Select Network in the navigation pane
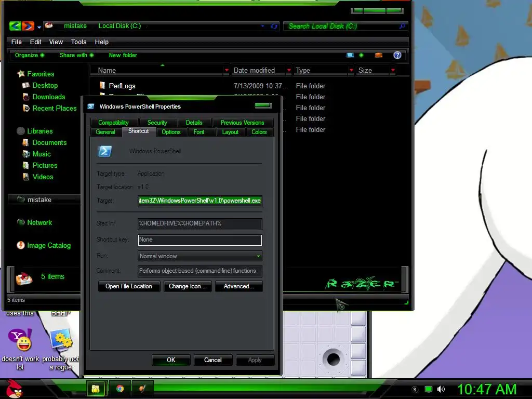The height and width of the screenshot is (399, 532). pyautogui.click(x=39, y=222)
